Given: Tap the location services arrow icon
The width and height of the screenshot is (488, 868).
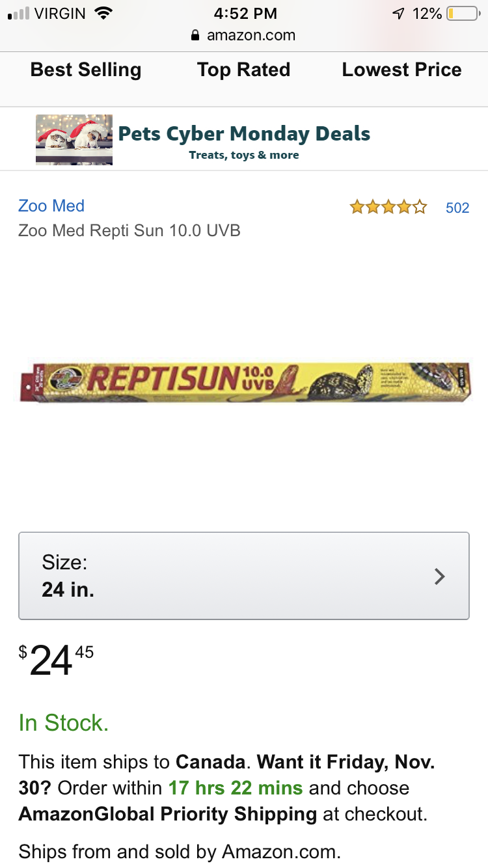Looking at the screenshot, I should [x=398, y=14].
